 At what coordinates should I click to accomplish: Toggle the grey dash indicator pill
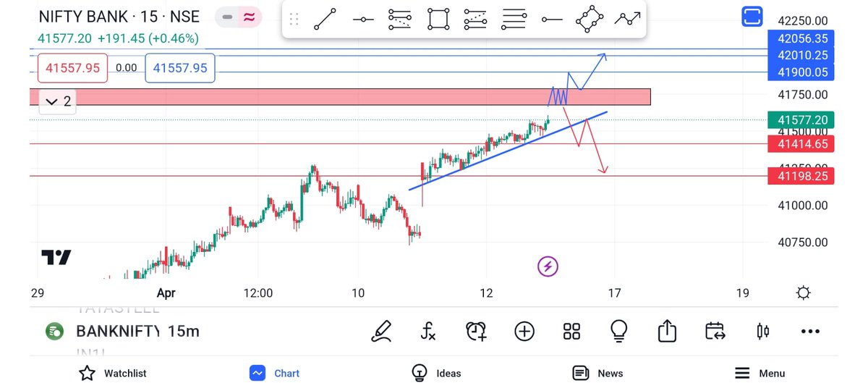pyautogui.click(x=227, y=17)
